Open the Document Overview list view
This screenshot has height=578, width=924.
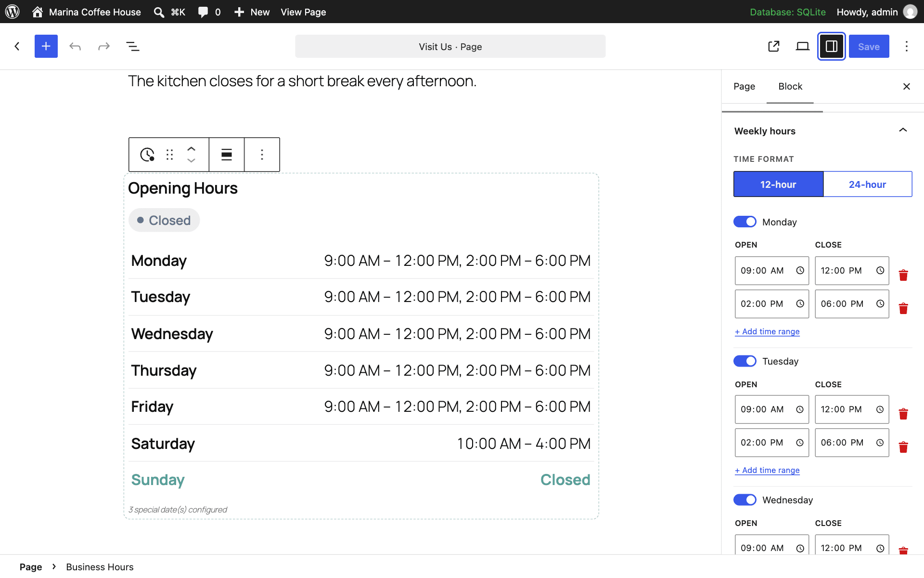133,46
